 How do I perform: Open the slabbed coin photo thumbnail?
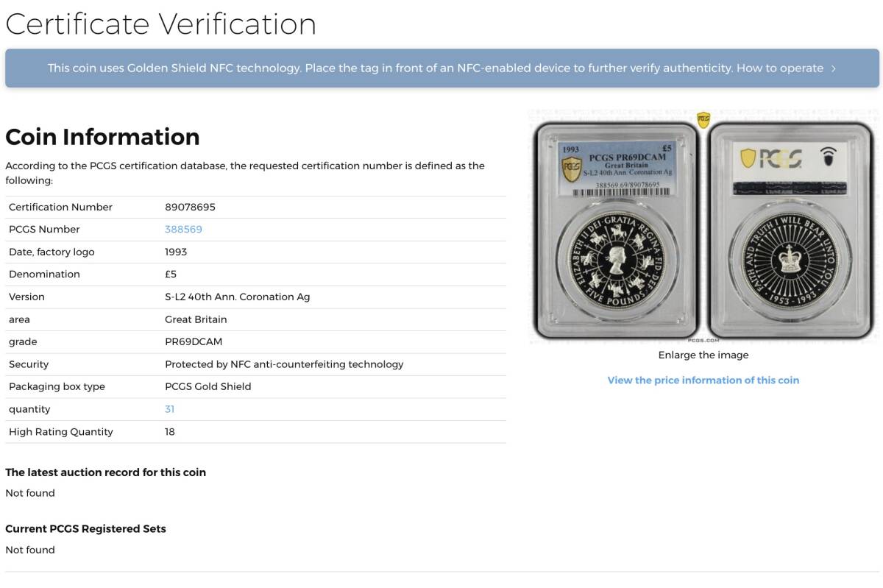[703, 227]
